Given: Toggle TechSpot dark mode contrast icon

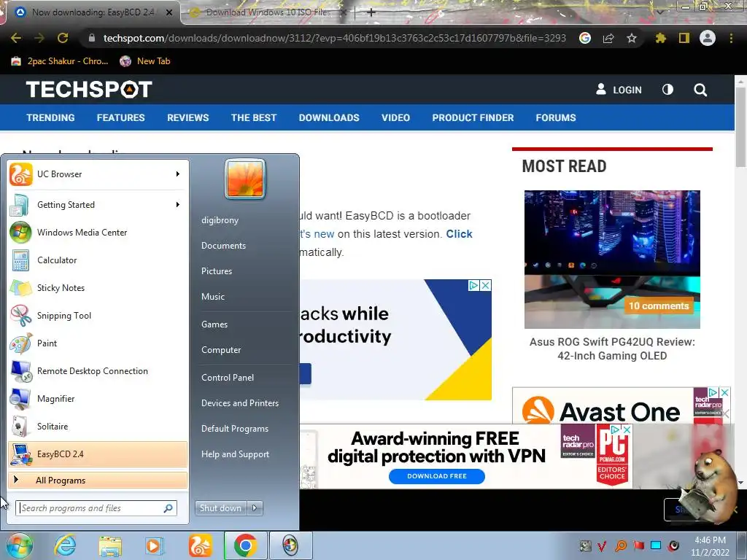Looking at the screenshot, I should point(668,90).
